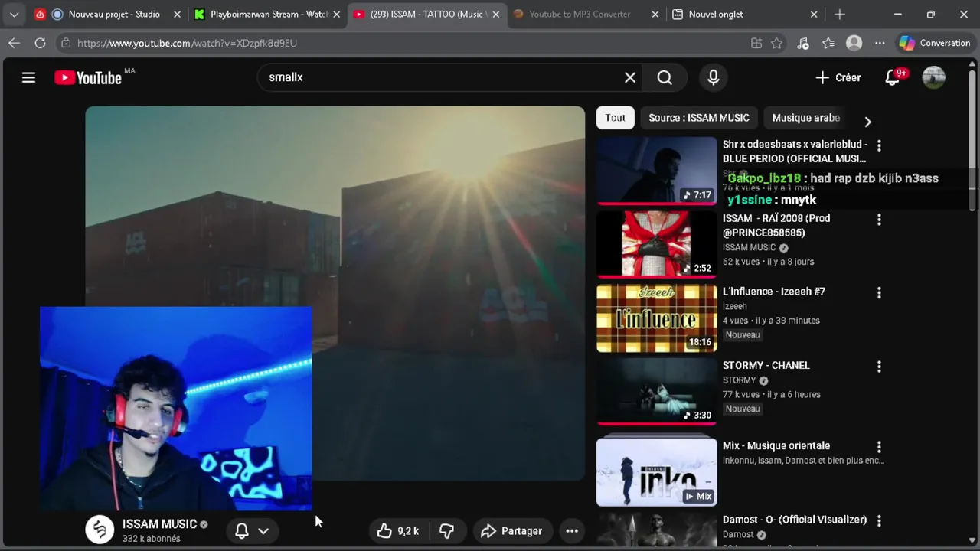Click the 332 k abonnés text
This screenshot has width=980, height=551.
click(152, 539)
